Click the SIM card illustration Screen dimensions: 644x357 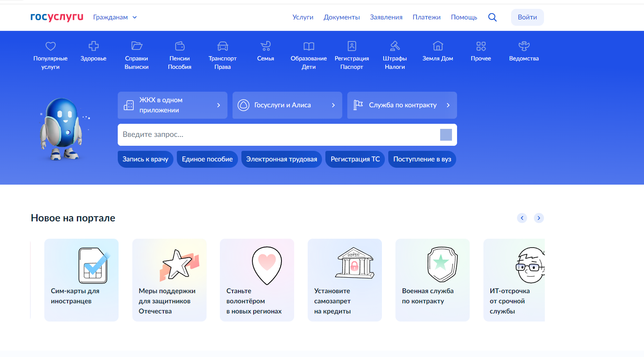coord(94,265)
